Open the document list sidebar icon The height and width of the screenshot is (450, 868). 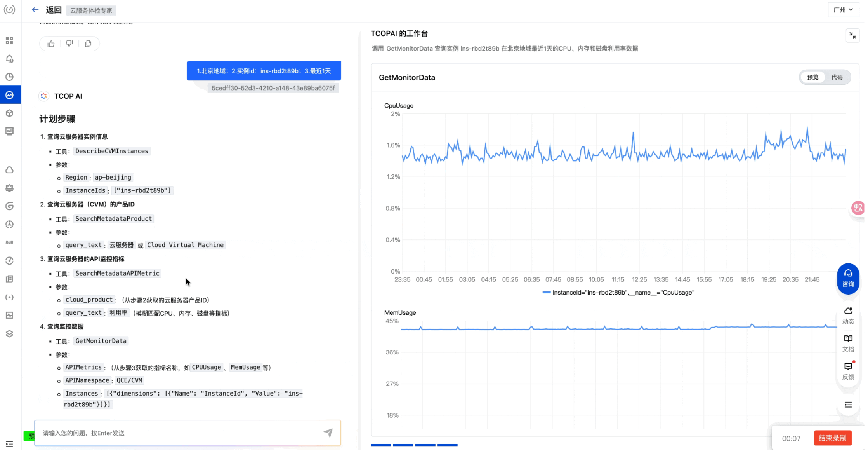(9, 279)
